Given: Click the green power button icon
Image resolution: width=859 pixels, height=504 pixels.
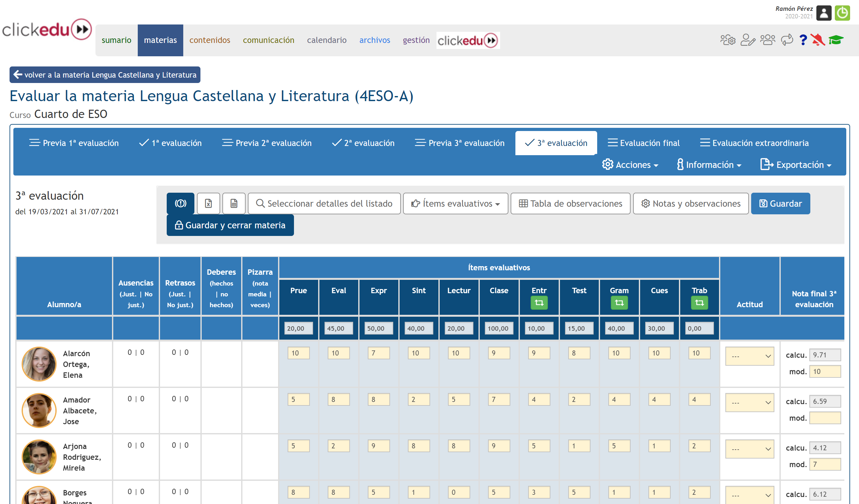Looking at the screenshot, I should (842, 13).
